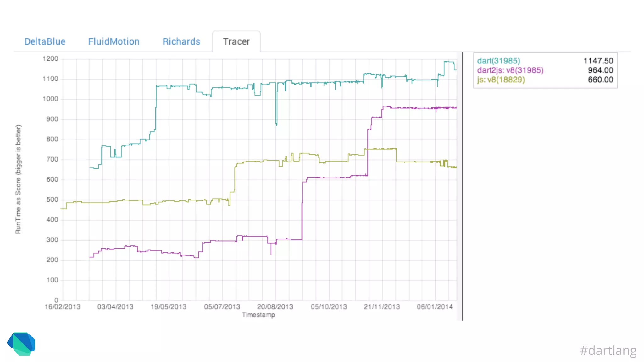The height and width of the screenshot is (362, 644).
Task: Click the js: v8(18829) legend label
Action: tap(501, 80)
